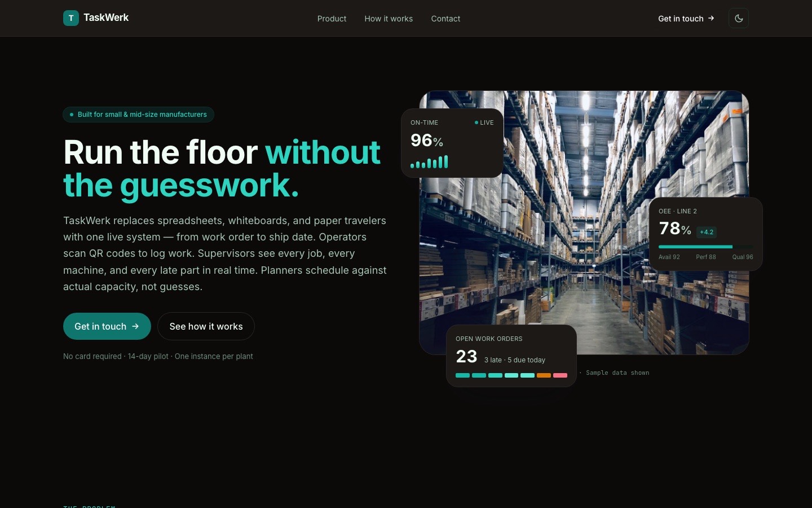Click the ON-TIME 96% card
812x508 pixels.
[452, 143]
